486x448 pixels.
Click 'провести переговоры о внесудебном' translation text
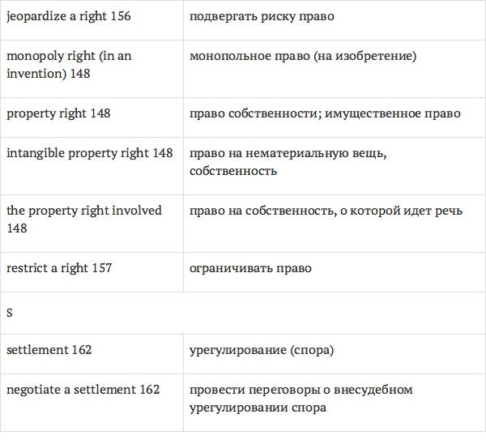(301, 390)
